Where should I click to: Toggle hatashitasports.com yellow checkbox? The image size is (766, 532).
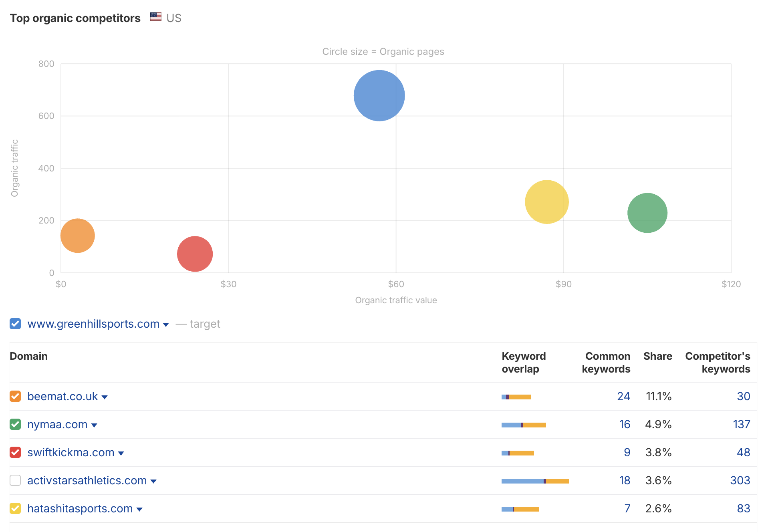15,508
